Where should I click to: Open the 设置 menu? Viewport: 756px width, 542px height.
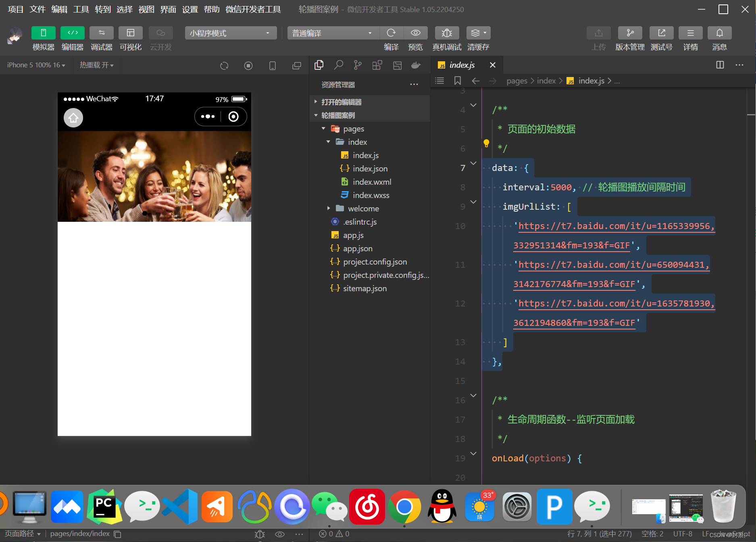(x=190, y=9)
